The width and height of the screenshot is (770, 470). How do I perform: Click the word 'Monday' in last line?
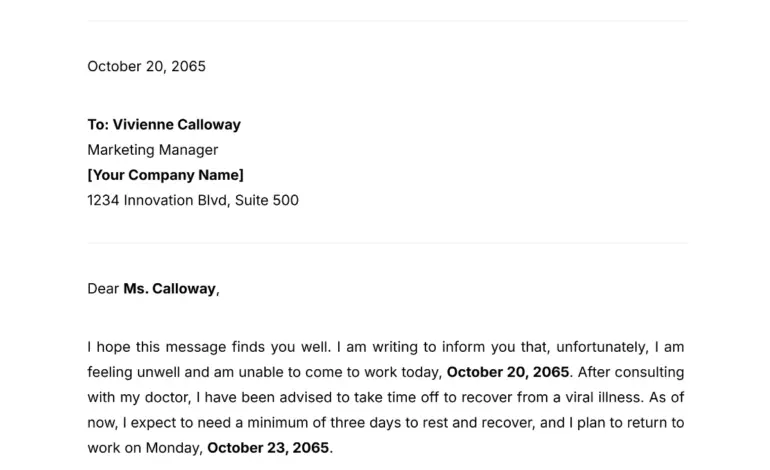(x=173, y=448)
